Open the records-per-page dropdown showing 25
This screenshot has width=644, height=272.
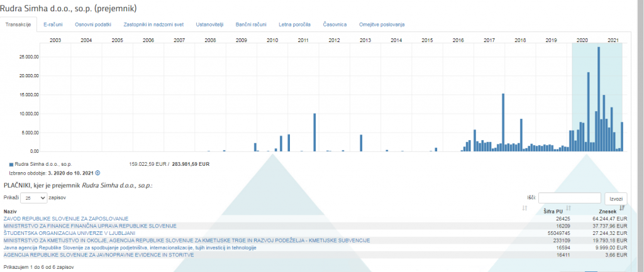[x=34, y=197]
